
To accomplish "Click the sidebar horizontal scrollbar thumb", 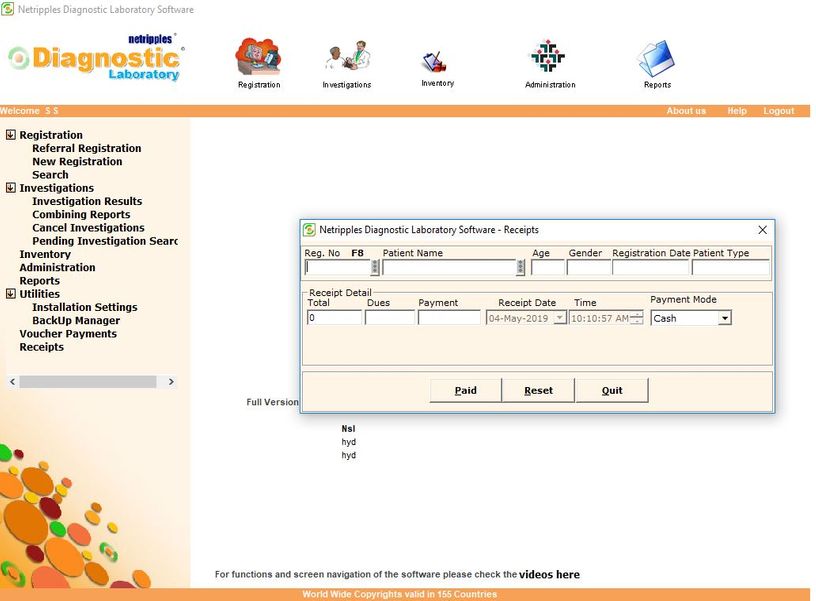I will tap(87, 382).
